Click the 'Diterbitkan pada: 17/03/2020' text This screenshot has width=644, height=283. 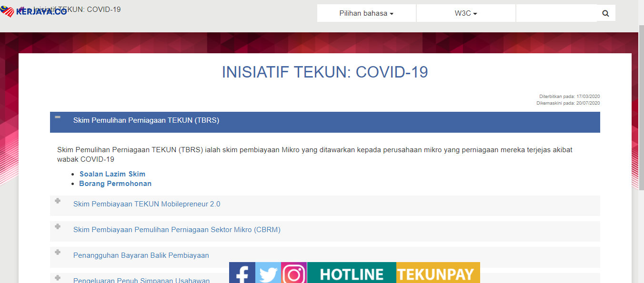(x=569, y=97)
